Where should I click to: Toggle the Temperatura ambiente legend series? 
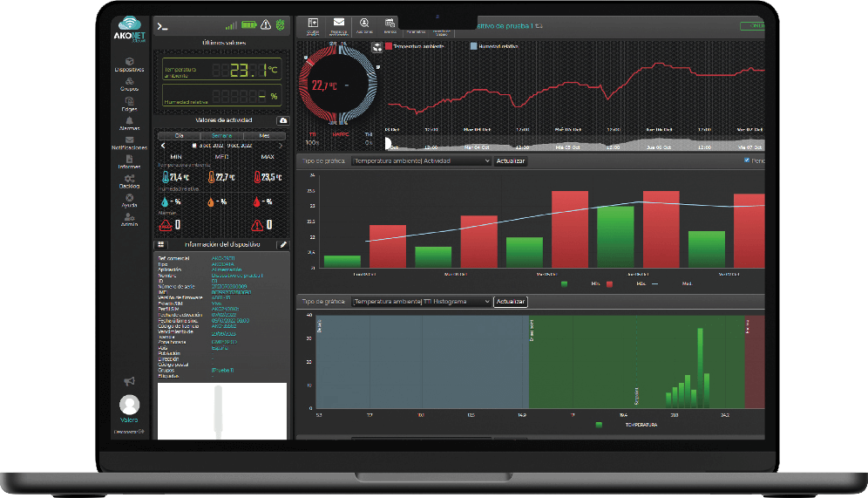point(415,46)
